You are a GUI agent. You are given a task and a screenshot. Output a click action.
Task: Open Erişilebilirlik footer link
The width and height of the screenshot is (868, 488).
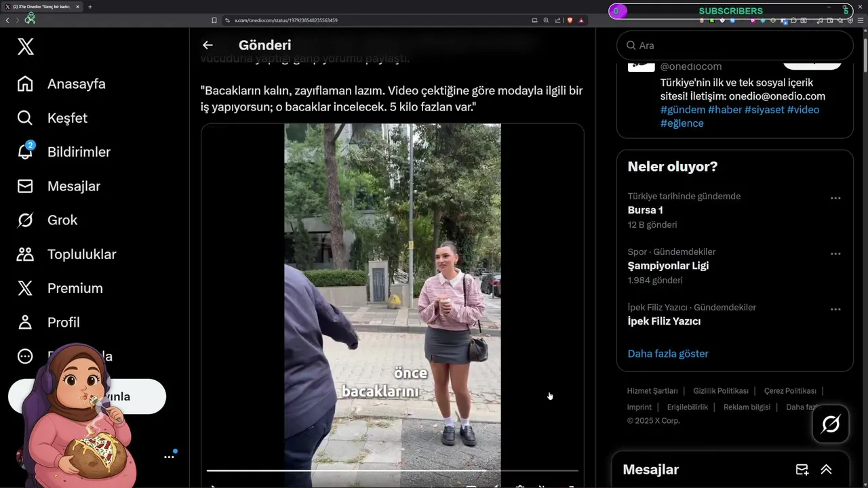click(x=688, y=407)
